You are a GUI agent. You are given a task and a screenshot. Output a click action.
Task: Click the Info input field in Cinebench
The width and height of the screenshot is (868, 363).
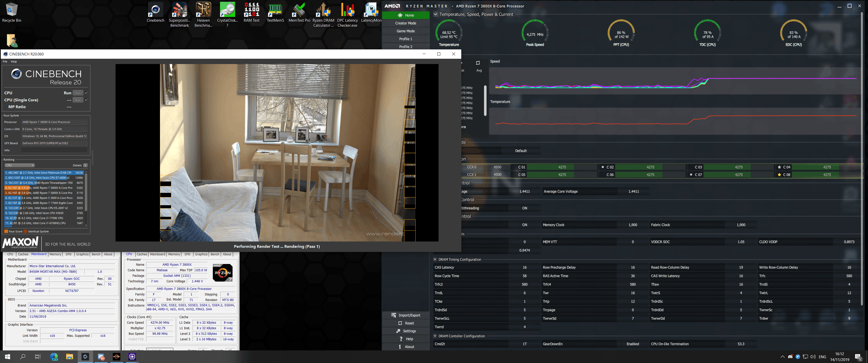pos(54,150)
